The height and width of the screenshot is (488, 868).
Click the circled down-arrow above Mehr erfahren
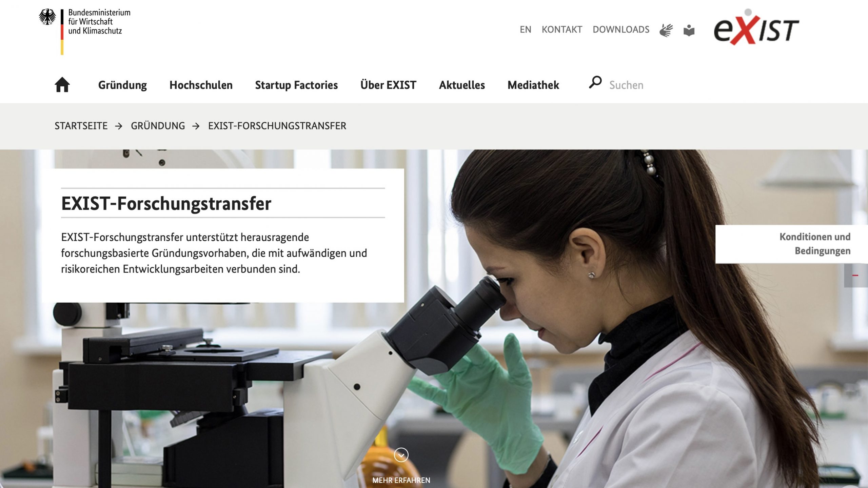point(401,455)
